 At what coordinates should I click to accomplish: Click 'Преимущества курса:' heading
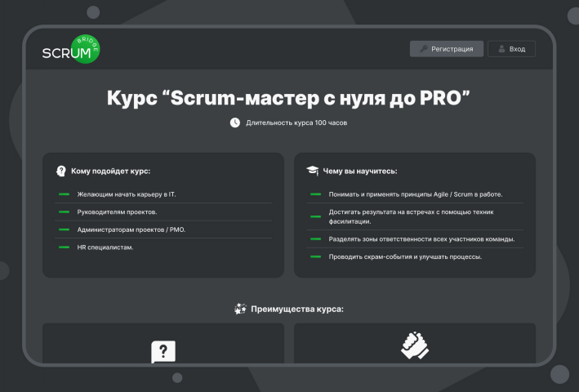point(297,309)
